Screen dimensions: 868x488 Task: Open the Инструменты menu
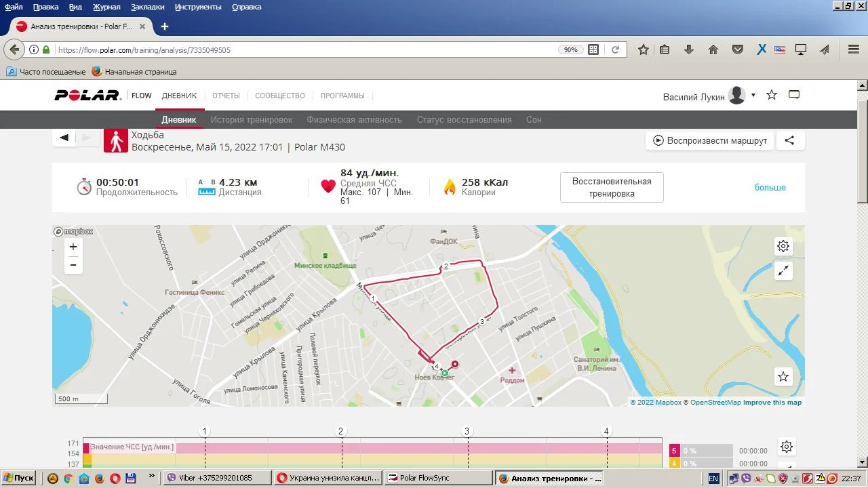[x=198, y=7]
